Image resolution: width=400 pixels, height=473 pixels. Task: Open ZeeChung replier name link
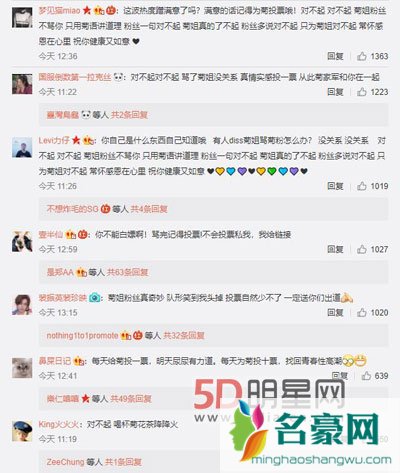click(x=65, y=462)
